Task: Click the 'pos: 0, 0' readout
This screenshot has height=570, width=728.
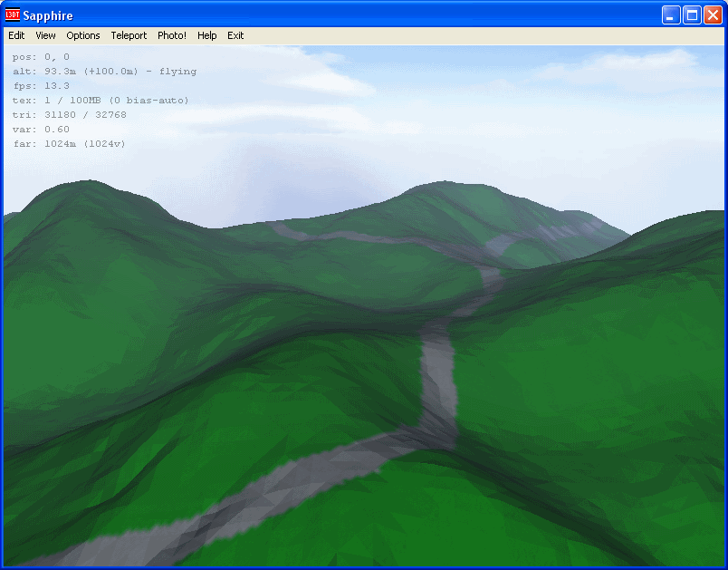Action: (41, 57)
